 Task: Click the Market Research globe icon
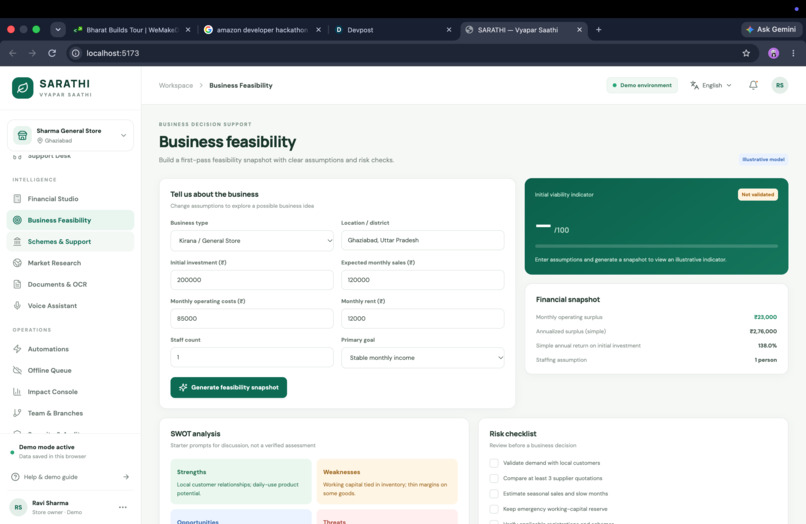click(x=17, y=263)
